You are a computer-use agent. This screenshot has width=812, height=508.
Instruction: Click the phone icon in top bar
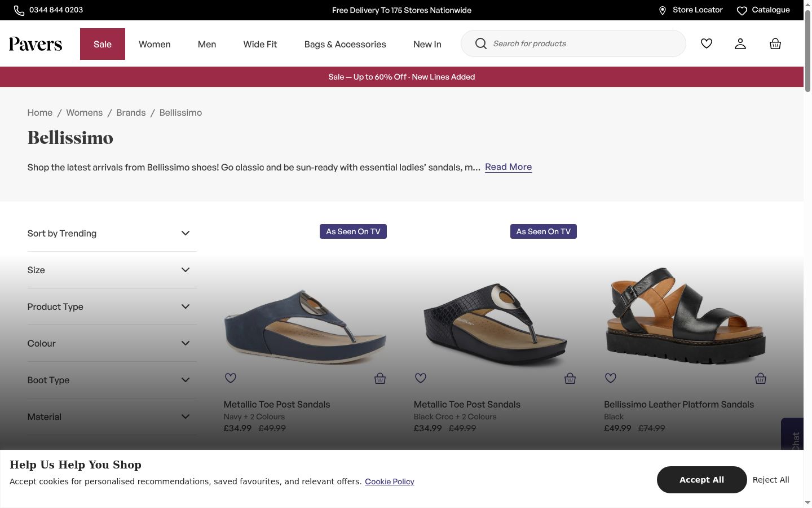click(19, 10)
